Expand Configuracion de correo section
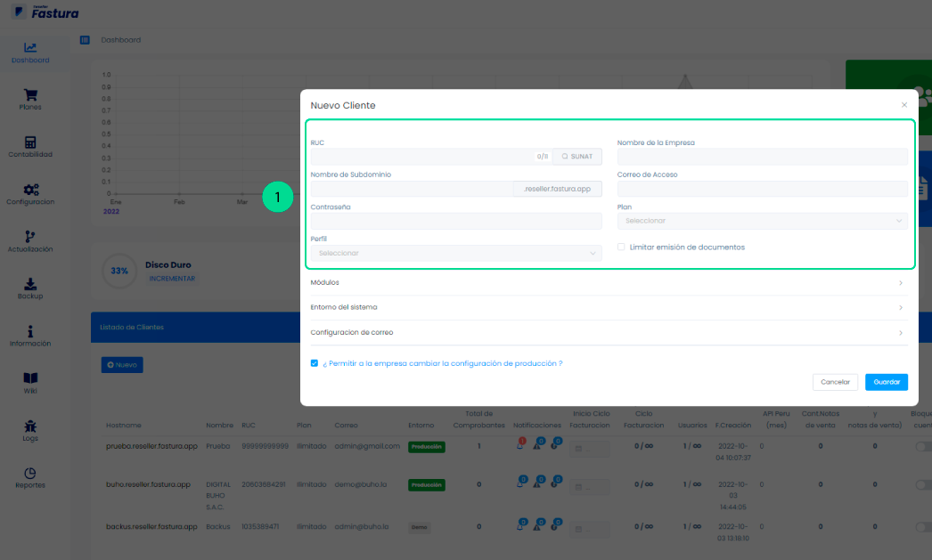Screen dimensions: 932x560 click(606, 332)
